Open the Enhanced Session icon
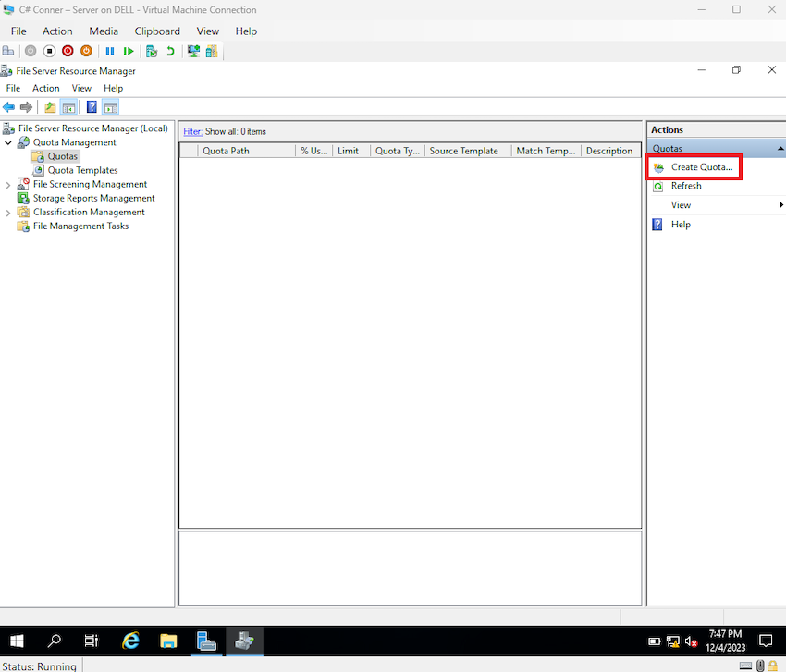Viewport: 786px width, 672px height. pos(192,51)
